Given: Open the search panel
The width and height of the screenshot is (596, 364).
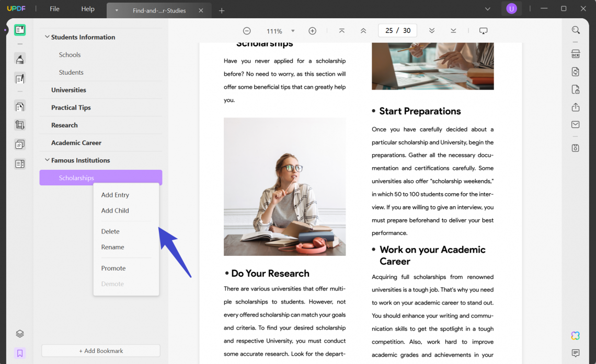Looking at the screenshot, I should tap(576, 30).
